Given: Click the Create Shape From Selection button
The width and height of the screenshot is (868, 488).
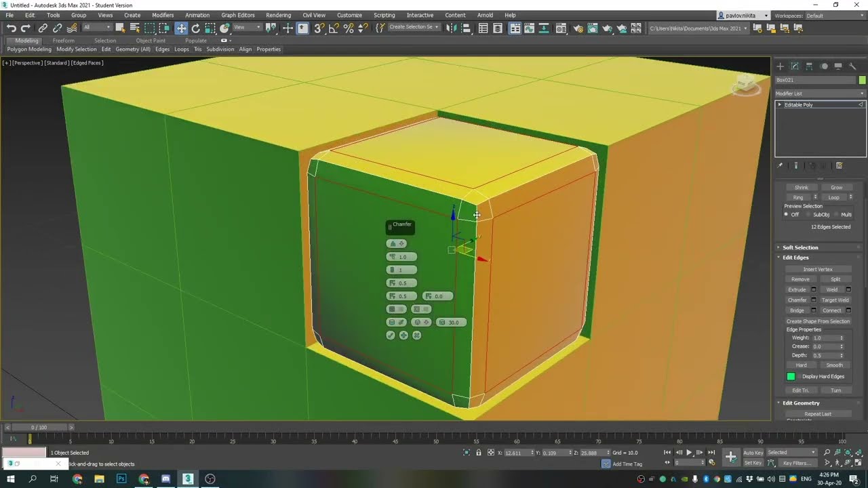Looking at the screenshot, I should (x=818, y=321).
